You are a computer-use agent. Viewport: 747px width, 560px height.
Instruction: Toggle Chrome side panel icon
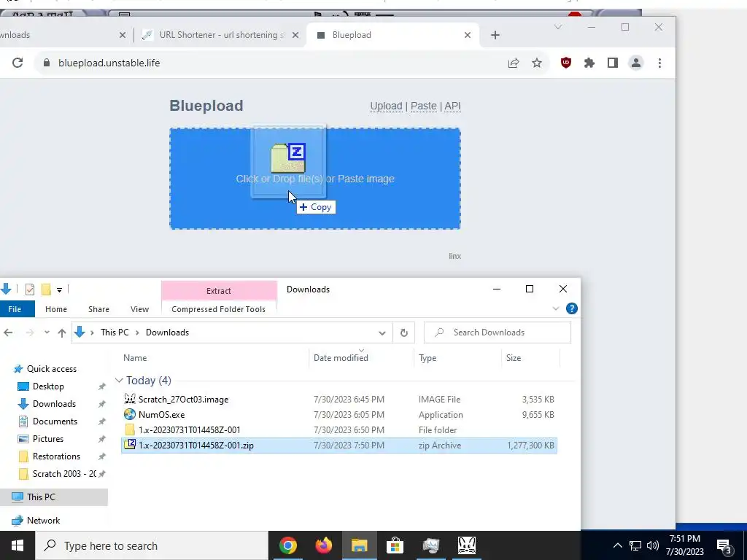click(613, 63)
